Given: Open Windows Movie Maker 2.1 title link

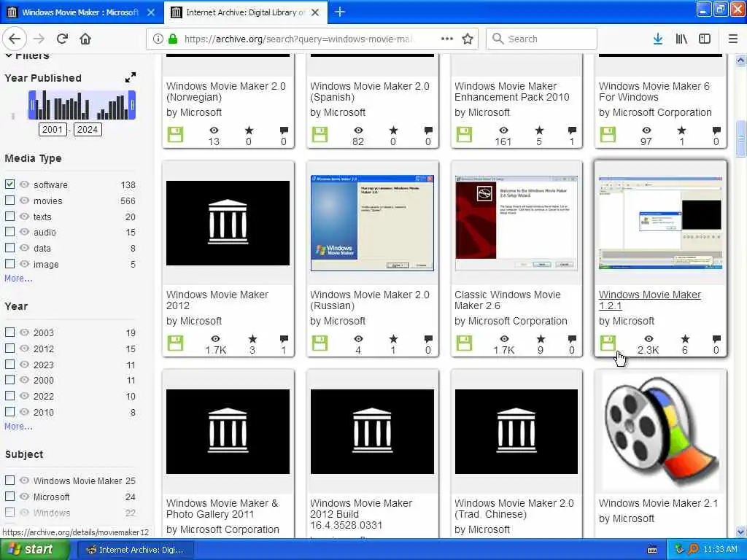Looking at the screenshot, I should point(659,503).
